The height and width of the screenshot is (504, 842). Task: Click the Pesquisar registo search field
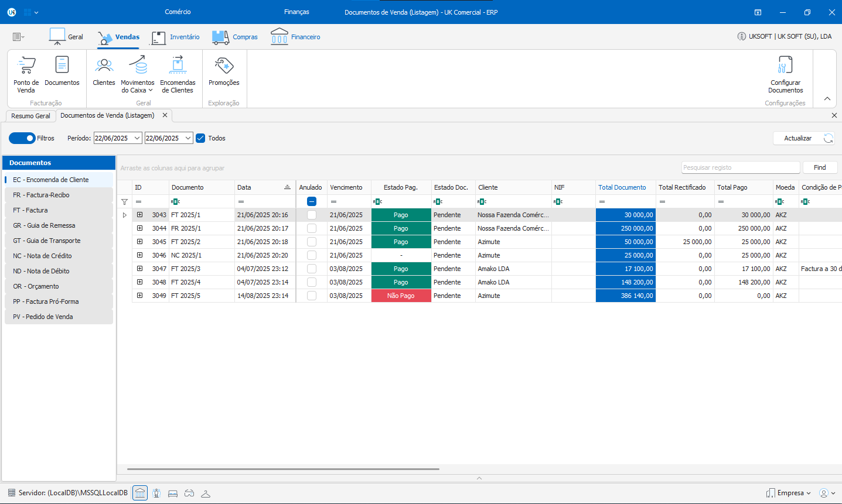coord(740,167)
